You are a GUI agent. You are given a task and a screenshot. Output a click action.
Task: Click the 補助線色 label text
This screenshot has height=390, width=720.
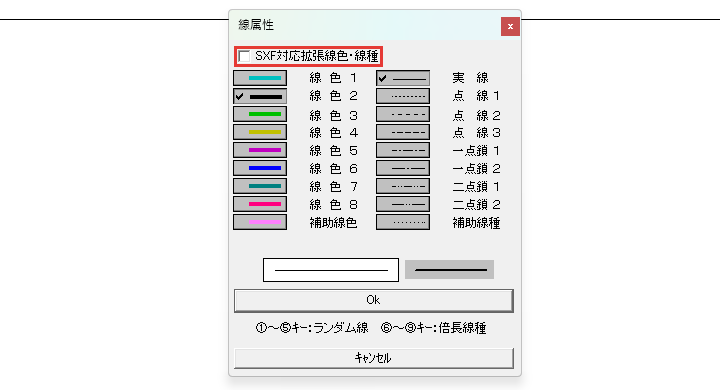click(333, 223)
